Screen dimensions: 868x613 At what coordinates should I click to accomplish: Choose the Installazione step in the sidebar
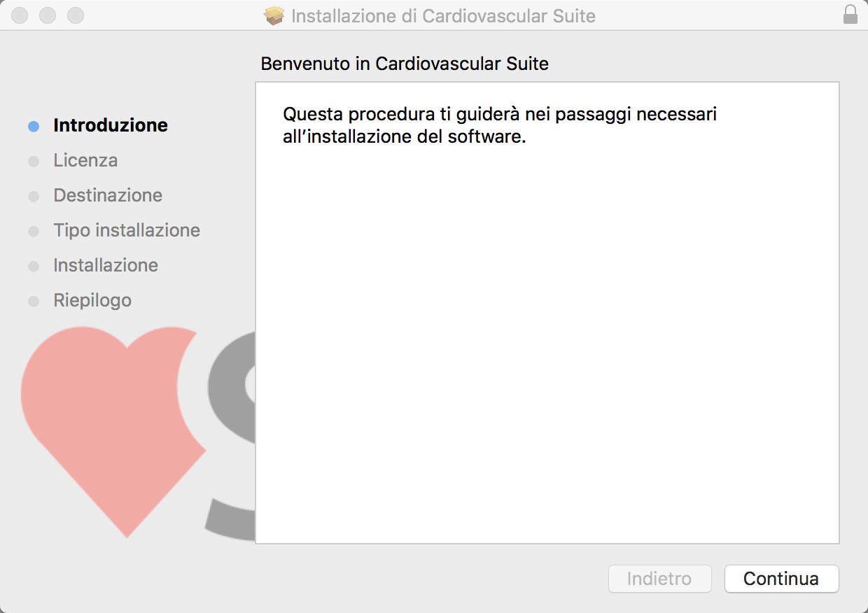pyautogui.click(x=106, y=265)
